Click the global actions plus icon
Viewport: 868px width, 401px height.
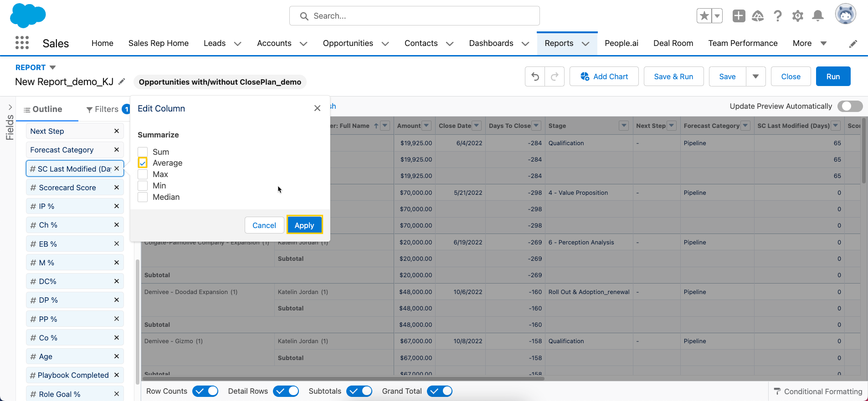(x=739, y=16)
